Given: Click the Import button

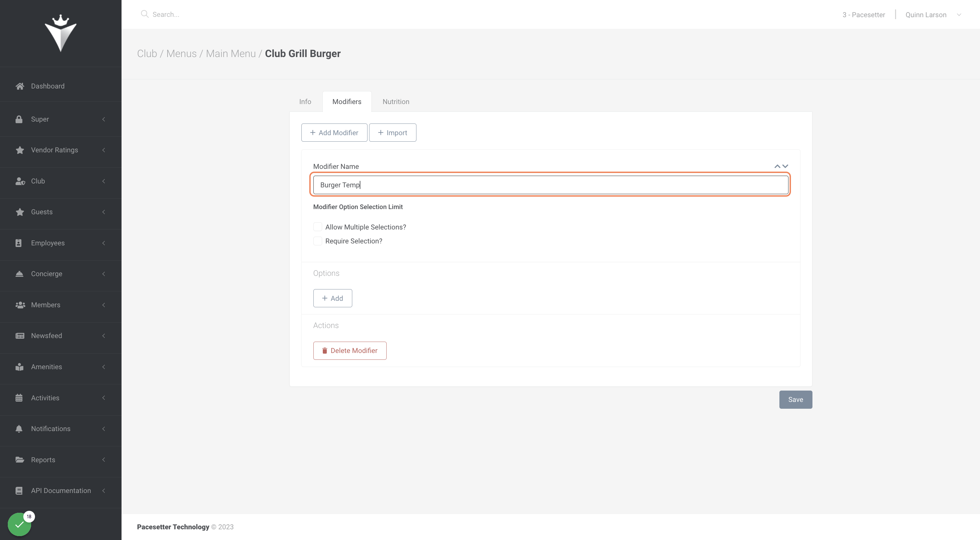Looking at the screenshot, I should point(392,133).
